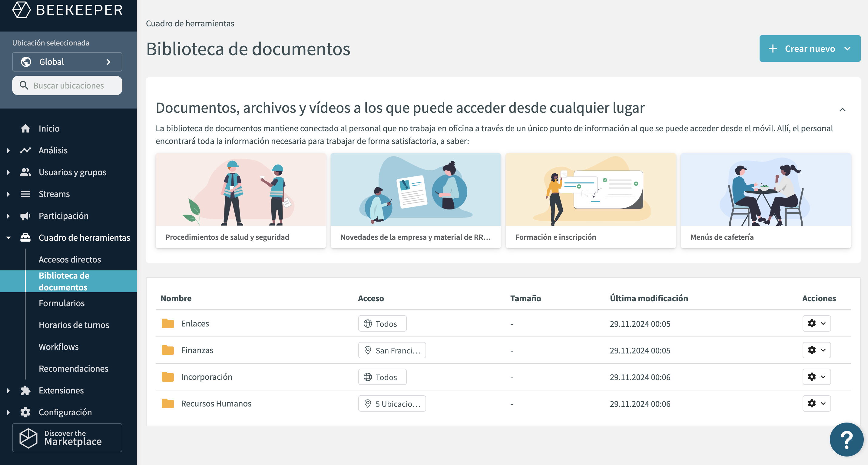
Task: Click the Usuarios y grupos people icon
Action: click(25, 172)
